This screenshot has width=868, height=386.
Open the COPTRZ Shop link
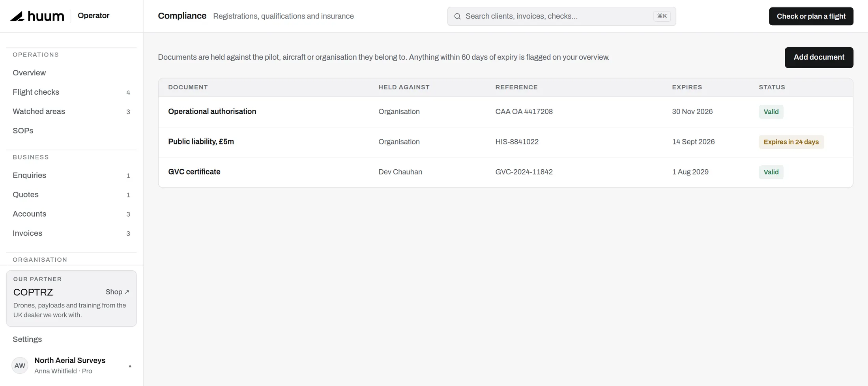(x=117, y=292)
